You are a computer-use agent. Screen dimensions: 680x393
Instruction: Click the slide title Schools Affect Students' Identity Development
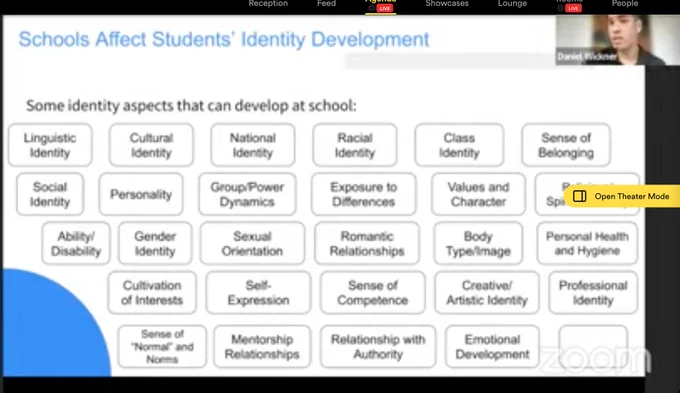click(x=224, y=39)
